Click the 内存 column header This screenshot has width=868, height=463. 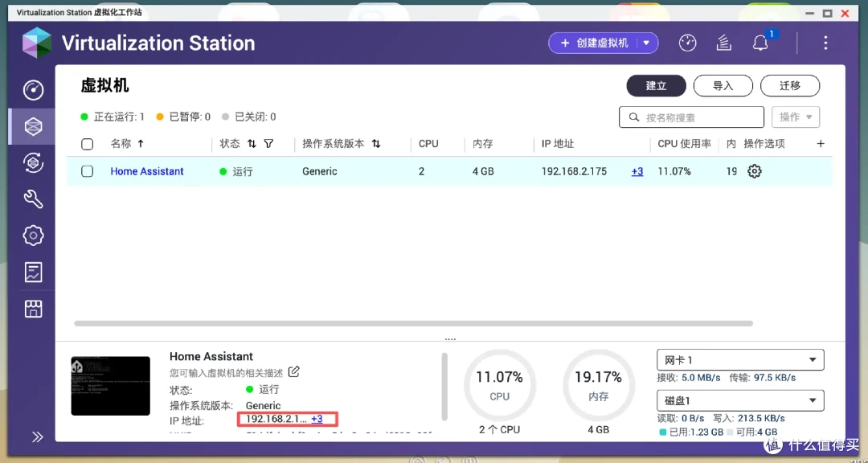point(483,144)
